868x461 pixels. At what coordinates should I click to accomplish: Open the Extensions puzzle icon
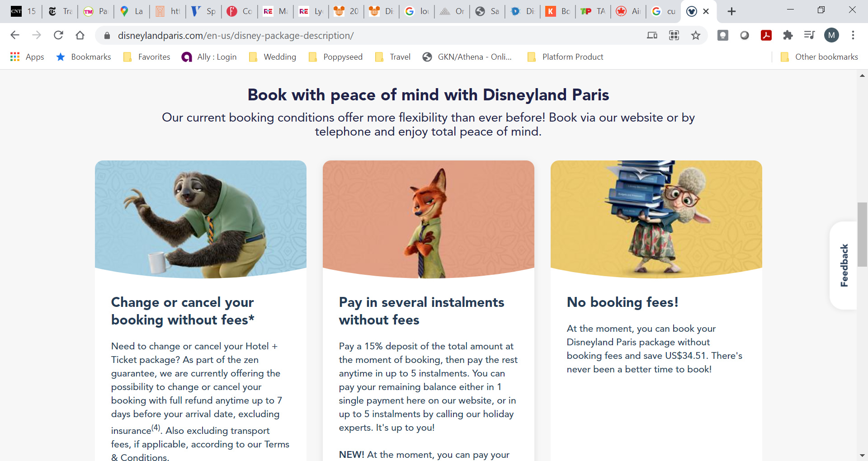coord(788,35)
